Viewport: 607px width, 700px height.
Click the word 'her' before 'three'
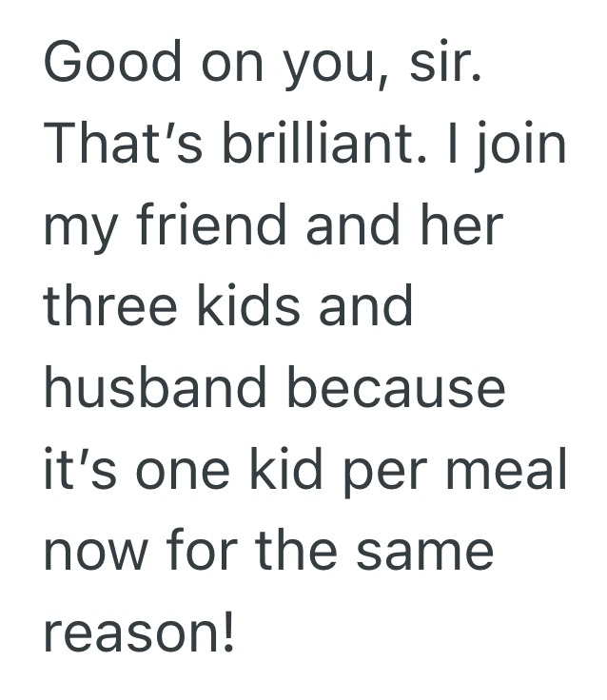[460, 224]
